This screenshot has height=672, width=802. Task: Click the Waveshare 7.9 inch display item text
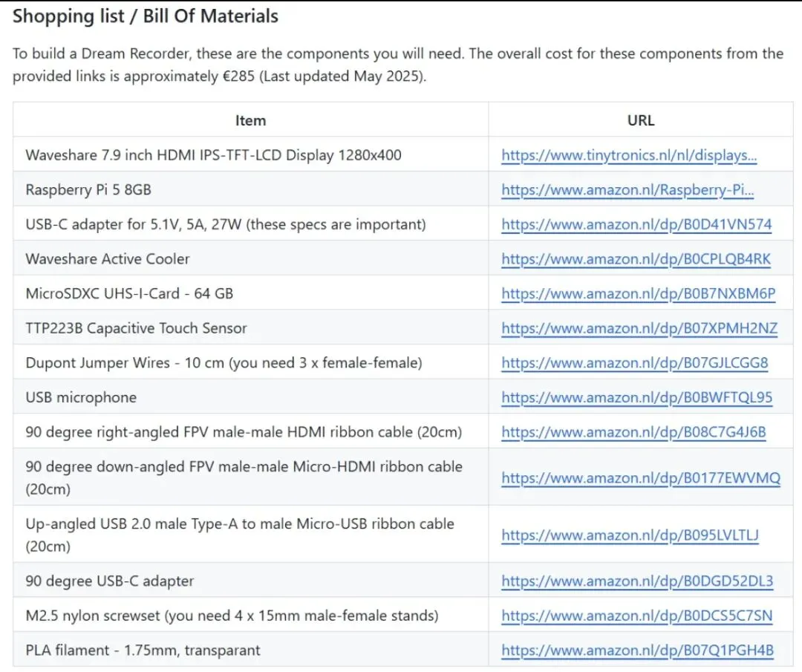[213, 155]
